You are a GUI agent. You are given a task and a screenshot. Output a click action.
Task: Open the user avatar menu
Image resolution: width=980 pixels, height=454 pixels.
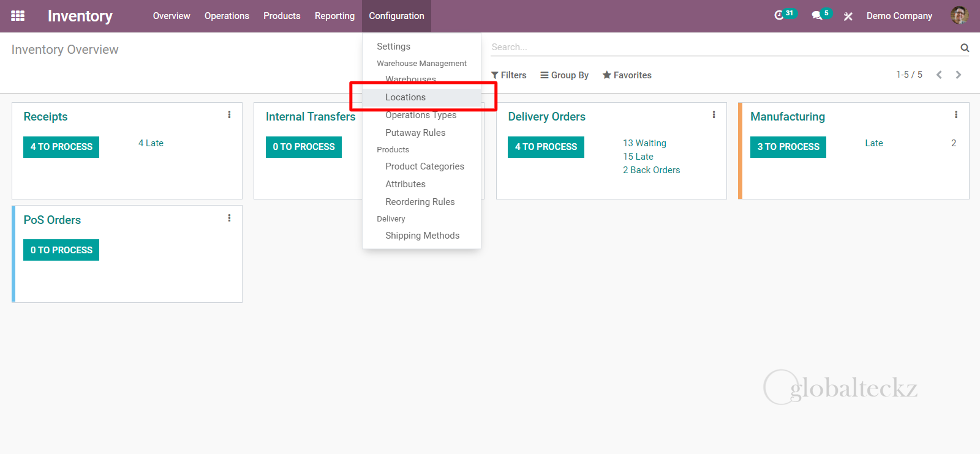[959, 16]
